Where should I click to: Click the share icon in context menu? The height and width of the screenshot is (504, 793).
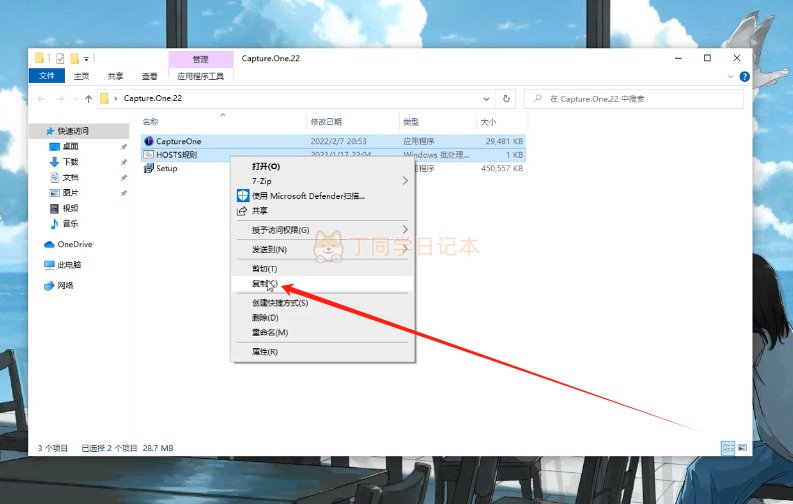[242, 211]
